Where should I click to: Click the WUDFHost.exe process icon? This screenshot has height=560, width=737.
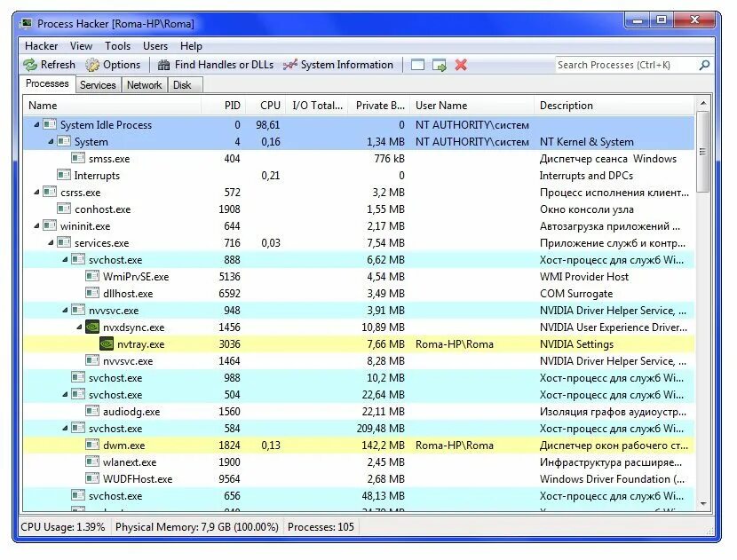92,478
